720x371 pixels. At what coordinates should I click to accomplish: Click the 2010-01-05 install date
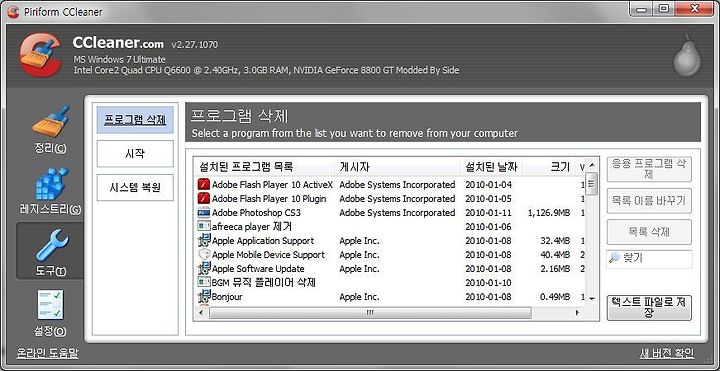coord(488,199)
